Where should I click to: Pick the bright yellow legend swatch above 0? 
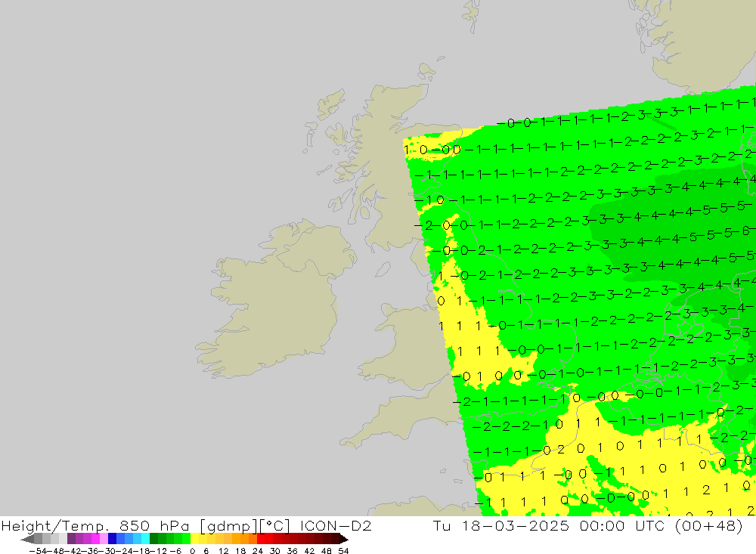coord(195,539)
